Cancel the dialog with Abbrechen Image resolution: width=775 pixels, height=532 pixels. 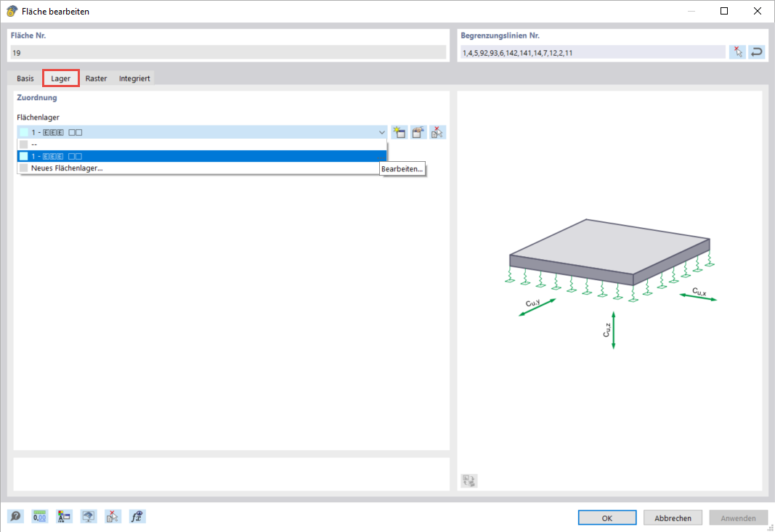(x=673, y=517)
